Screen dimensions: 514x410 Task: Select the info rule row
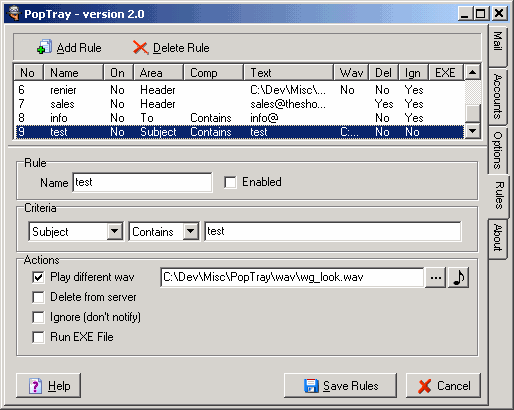239,118
